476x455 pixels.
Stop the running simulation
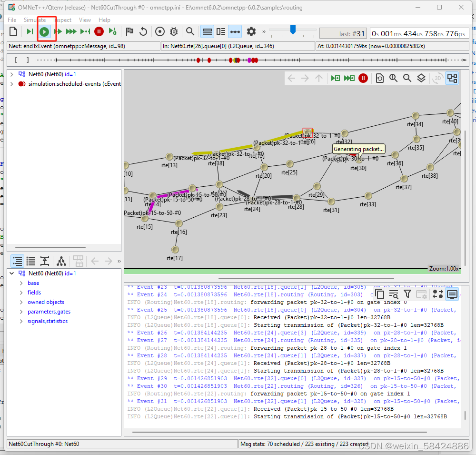[99, 31]
